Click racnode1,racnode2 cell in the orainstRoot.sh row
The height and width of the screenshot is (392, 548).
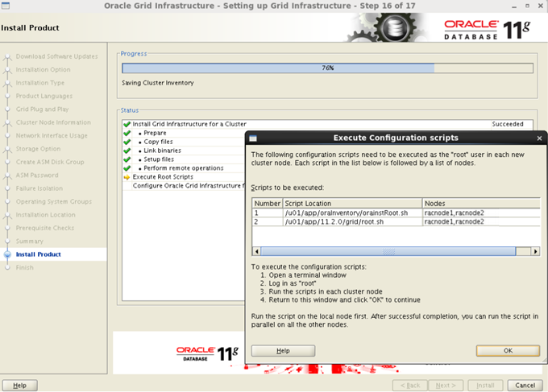tap(481, 213)
